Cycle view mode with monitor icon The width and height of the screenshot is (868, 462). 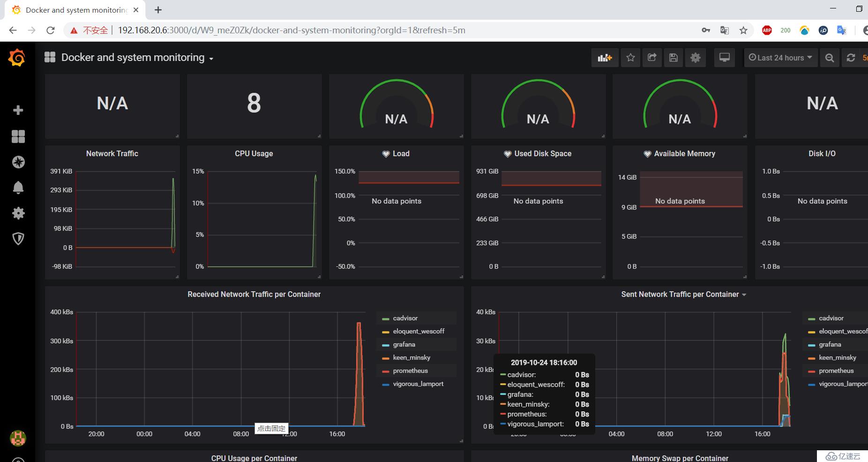pyautogui.click(x=724, y=58)
